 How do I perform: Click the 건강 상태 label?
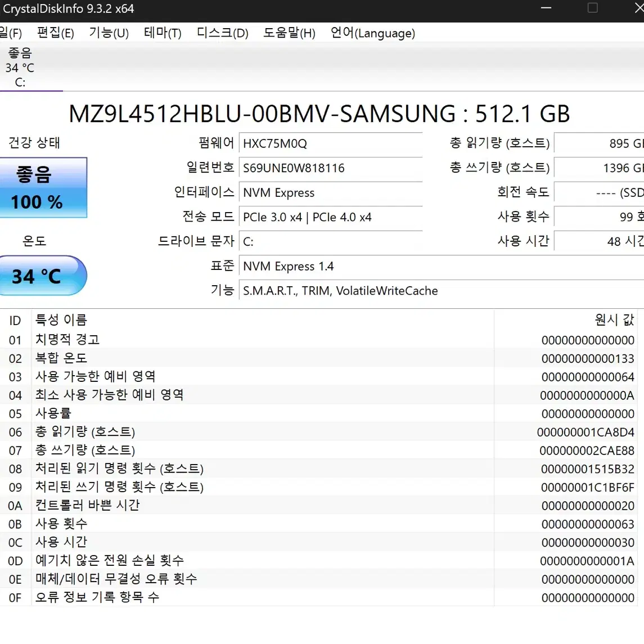point(34,143)
